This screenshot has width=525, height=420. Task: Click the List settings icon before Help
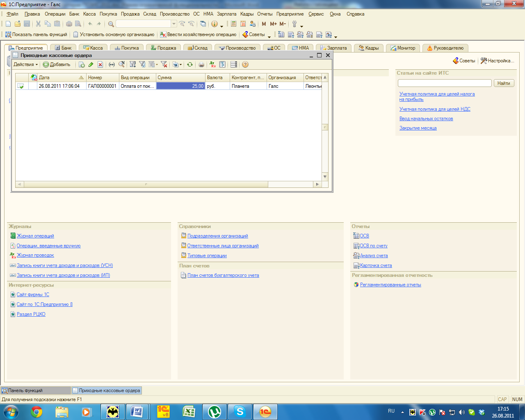coord(234,64)
